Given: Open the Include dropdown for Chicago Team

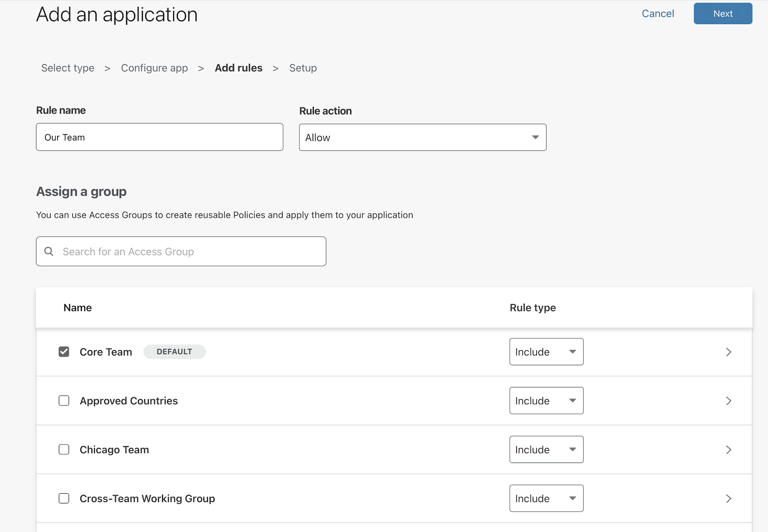Looking at the screenshot, I should point(546,449).
